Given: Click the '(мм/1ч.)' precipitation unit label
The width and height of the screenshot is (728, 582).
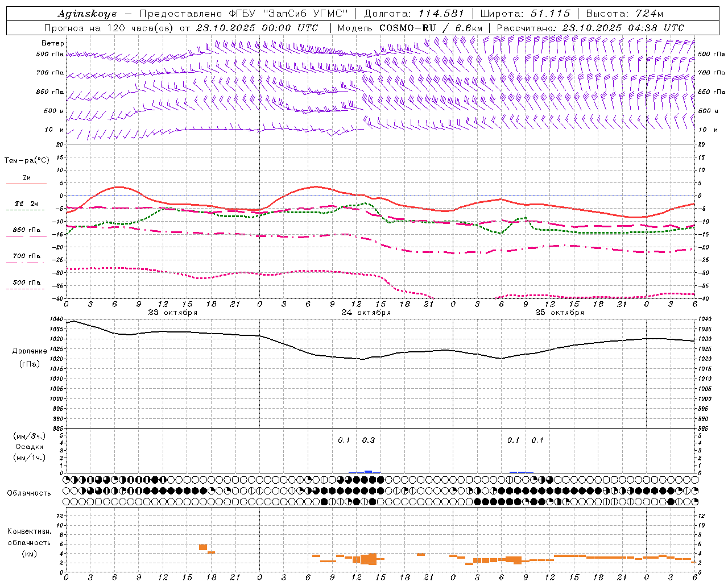Looking at the screenshot, I should click(x=30, y=458).
